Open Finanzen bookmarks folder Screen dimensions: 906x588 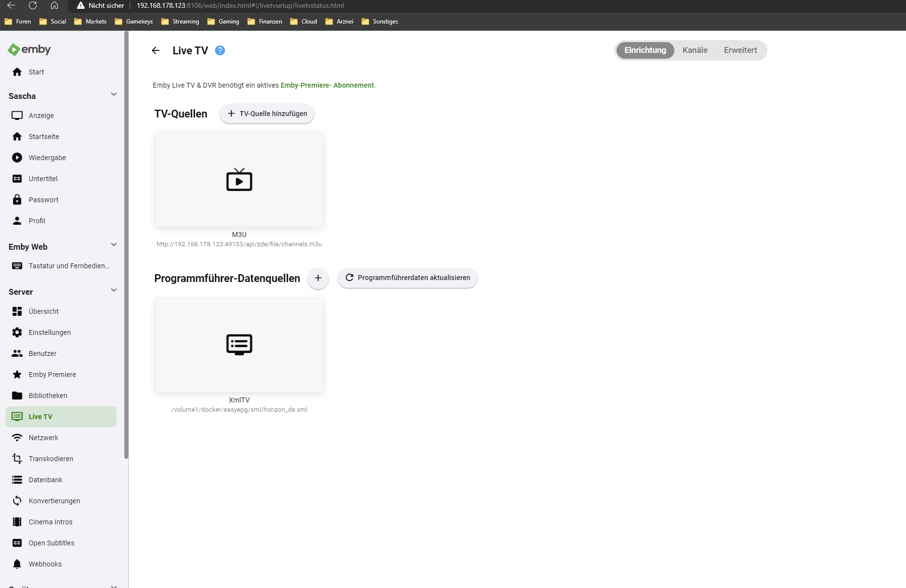point(265,22)
